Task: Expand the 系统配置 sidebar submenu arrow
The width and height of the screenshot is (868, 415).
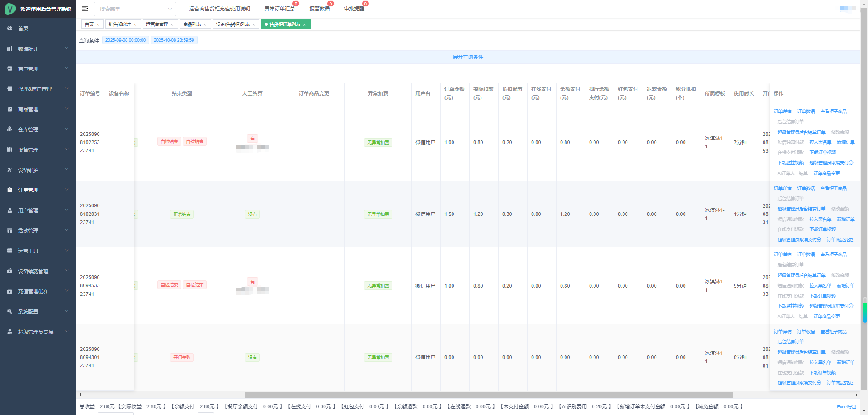Action: [x=66, y=311]
